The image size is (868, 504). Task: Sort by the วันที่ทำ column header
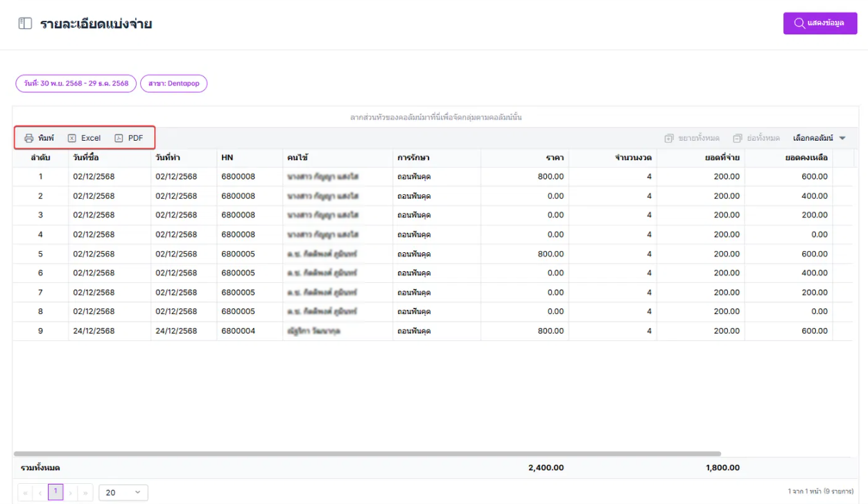184,158
